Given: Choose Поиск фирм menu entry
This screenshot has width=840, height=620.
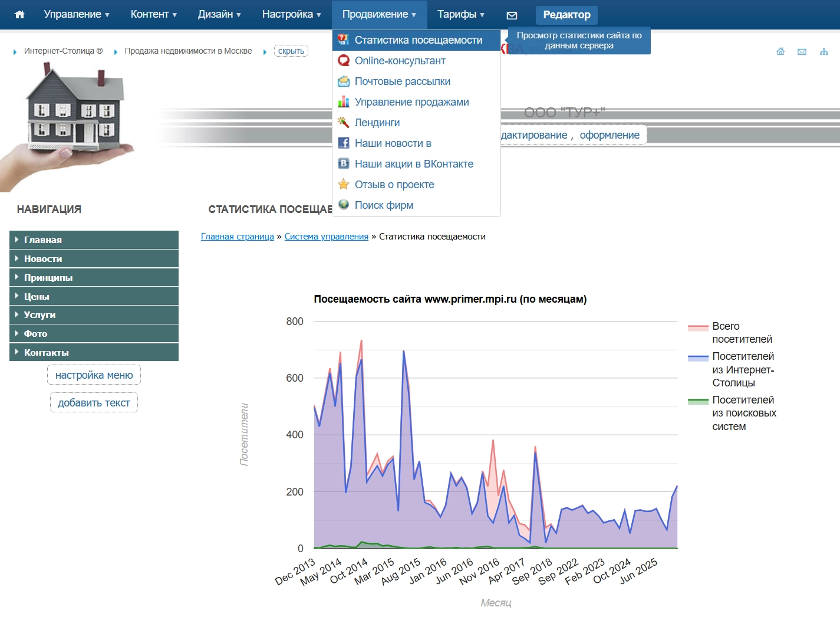Looking at the screenshot, I should pos(384,205).
